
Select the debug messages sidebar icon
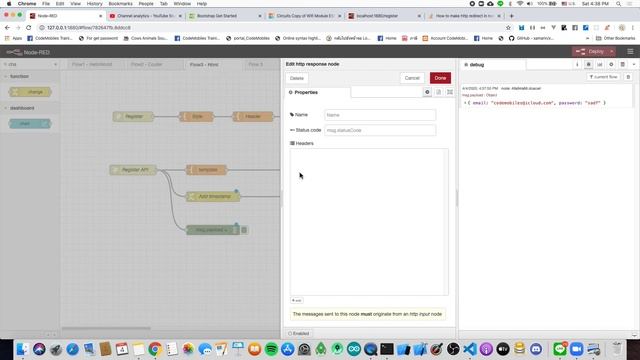[x=588, y=64]
